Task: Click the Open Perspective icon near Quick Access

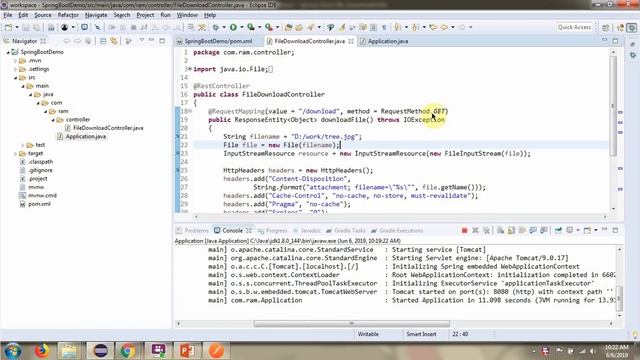Action: tap(606, 27)
